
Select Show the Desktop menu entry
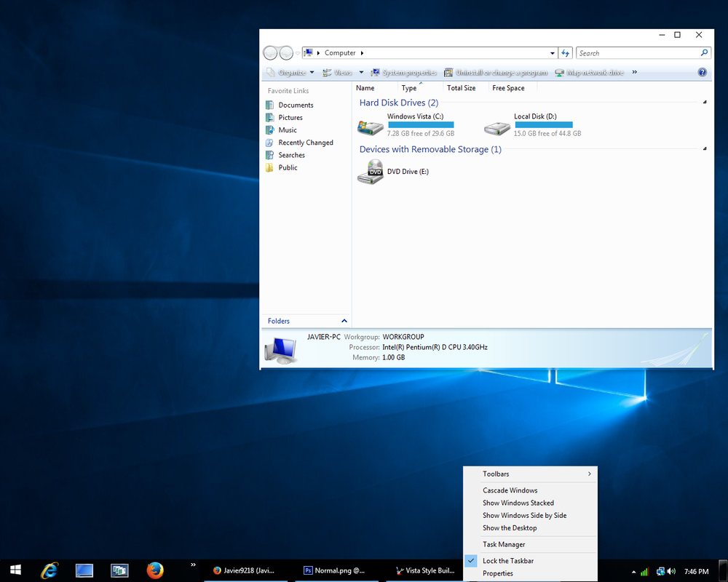coord(510,528)
